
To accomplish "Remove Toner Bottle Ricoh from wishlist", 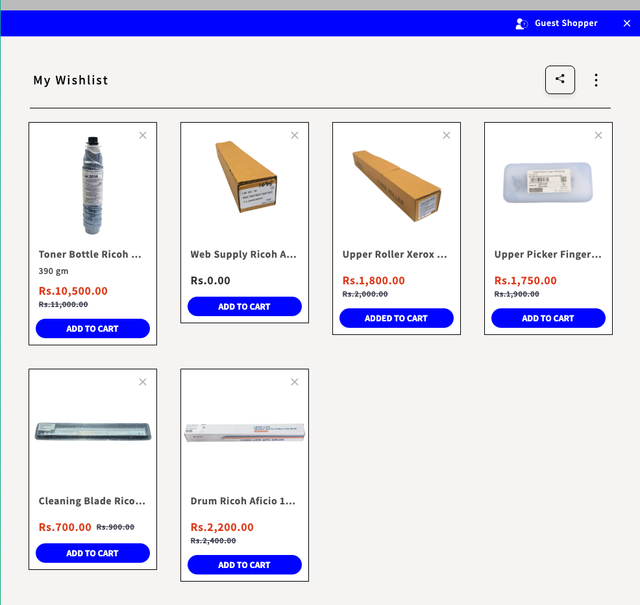I will point(142,135).
